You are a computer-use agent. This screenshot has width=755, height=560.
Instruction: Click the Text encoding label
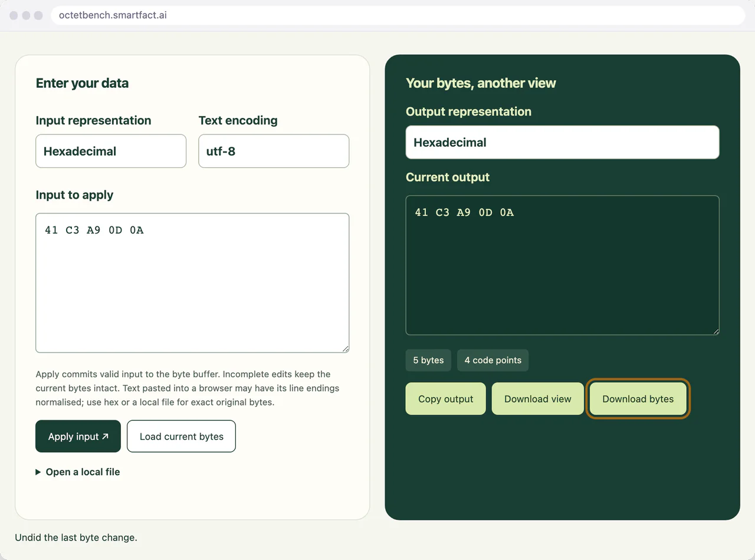(238, 120)
